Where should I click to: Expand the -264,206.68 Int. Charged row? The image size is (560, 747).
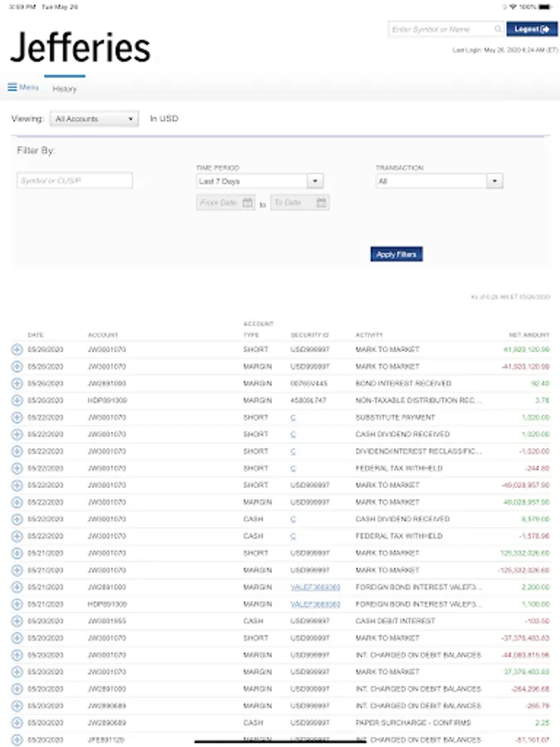point(17,689)
